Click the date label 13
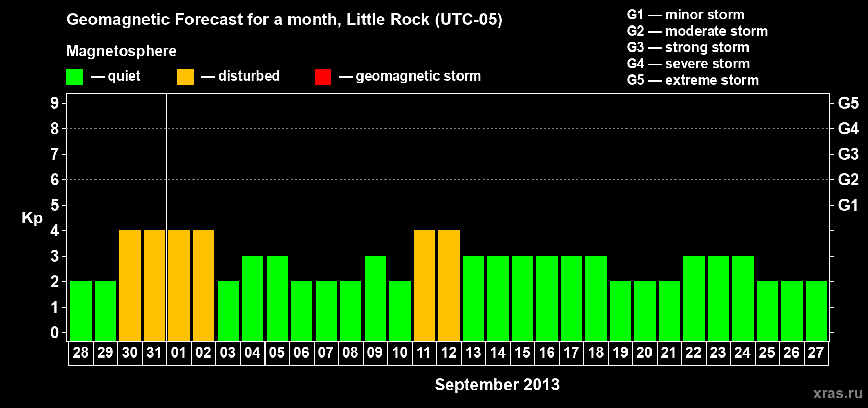Image resolution: width=868 pixels, height=408 pixels. click(473, 353)
